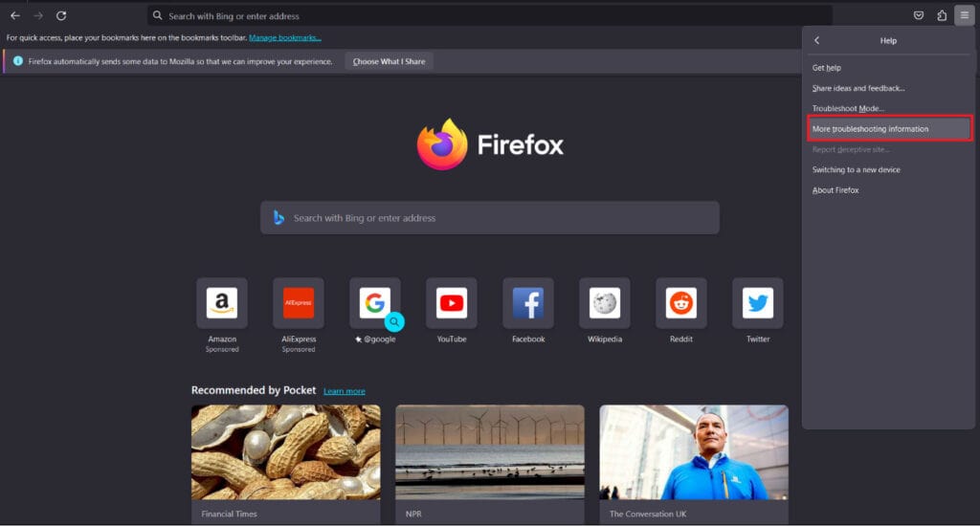Click Learn more next to Pocket heading
Screen dimensions: 980x526
coord(344,391)
